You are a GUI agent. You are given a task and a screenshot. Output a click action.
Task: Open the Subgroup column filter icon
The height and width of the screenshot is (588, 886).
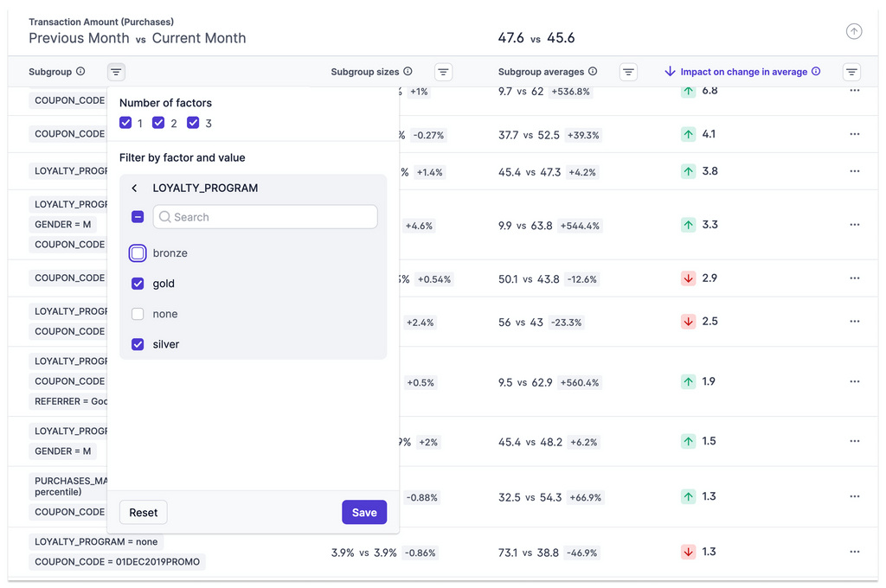click(117, 73)
